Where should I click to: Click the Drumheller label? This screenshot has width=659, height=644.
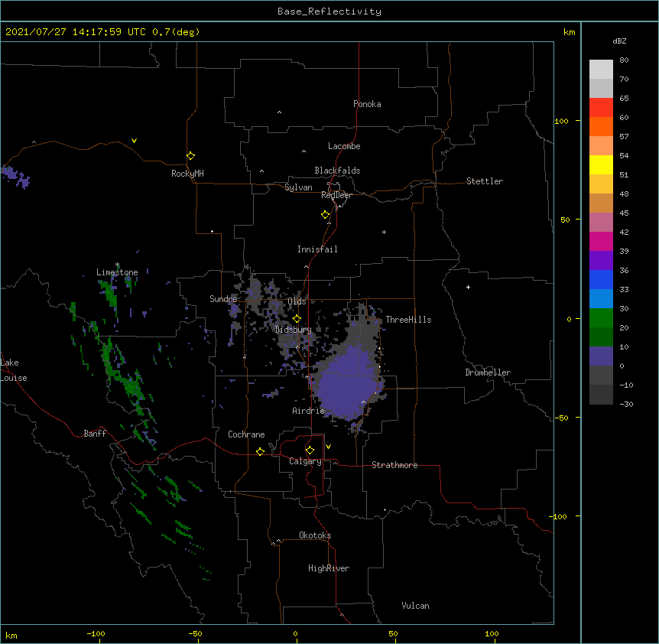[x=488, y=372]
